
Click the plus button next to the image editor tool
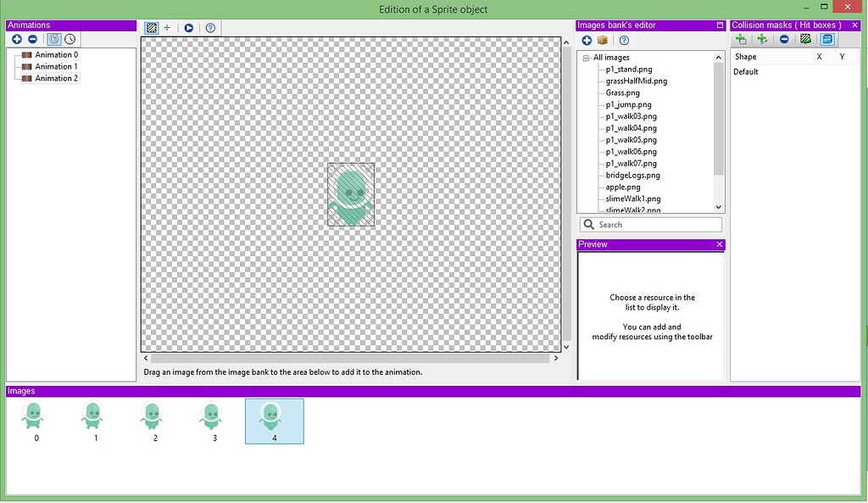169,27
